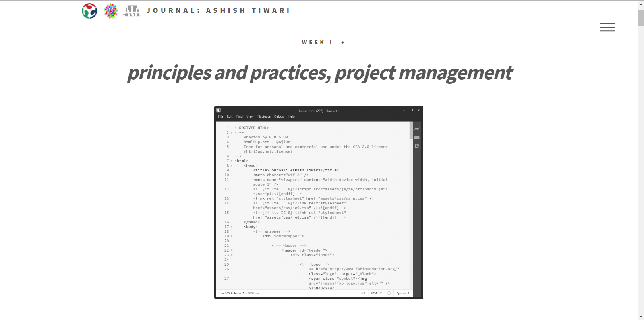
Task: Open Navigate menu in Brackets window
Action: 264,116
